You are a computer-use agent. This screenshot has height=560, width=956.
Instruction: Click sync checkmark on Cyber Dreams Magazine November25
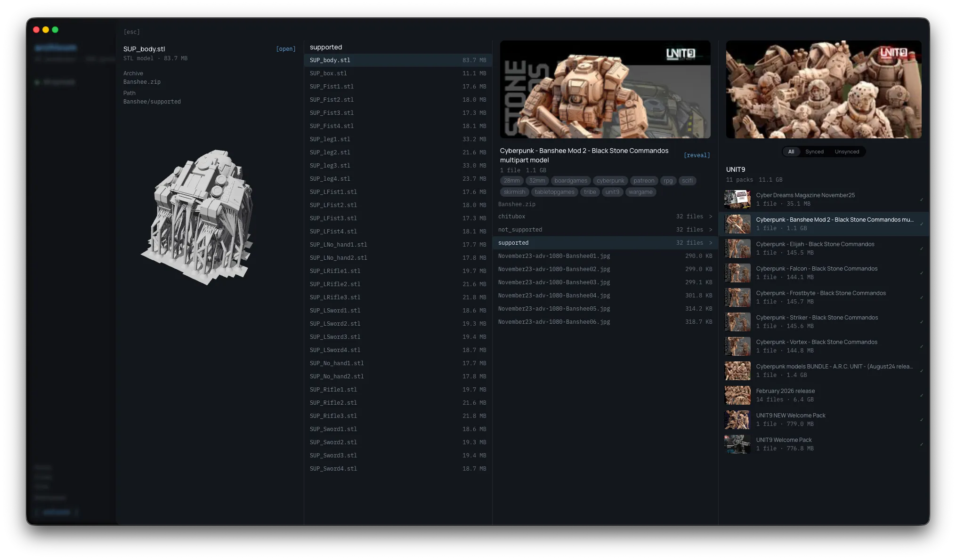click(922, 200)
